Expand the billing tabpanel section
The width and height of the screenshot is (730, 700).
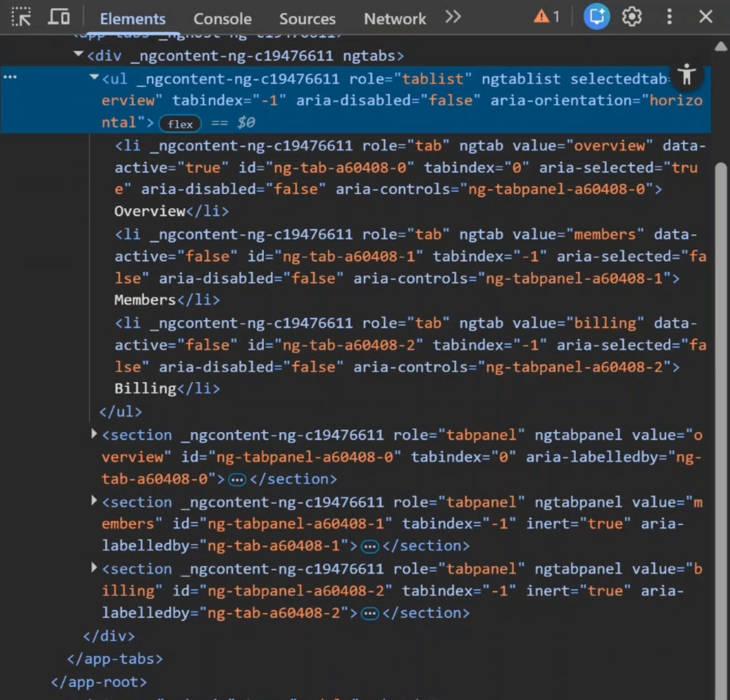point(94,567)
